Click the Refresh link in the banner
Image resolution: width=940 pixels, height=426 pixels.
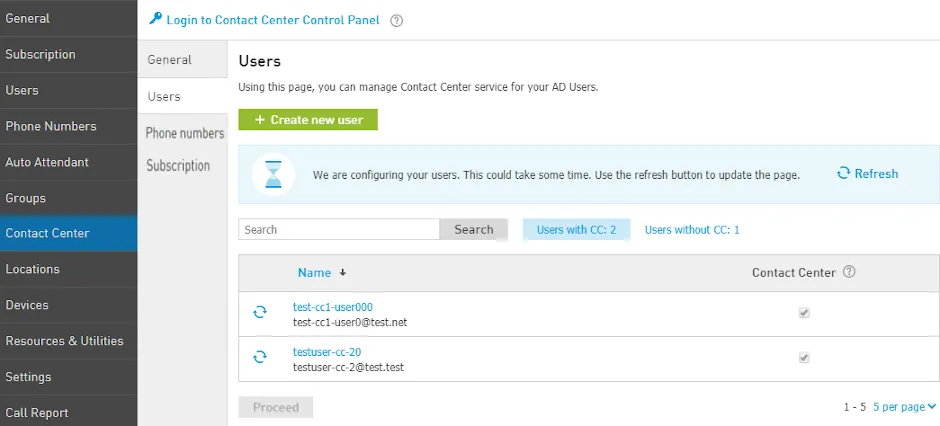point(876,174)
